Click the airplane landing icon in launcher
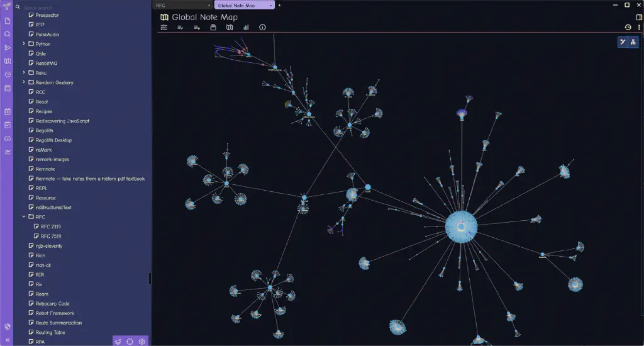 click(8, 152)
